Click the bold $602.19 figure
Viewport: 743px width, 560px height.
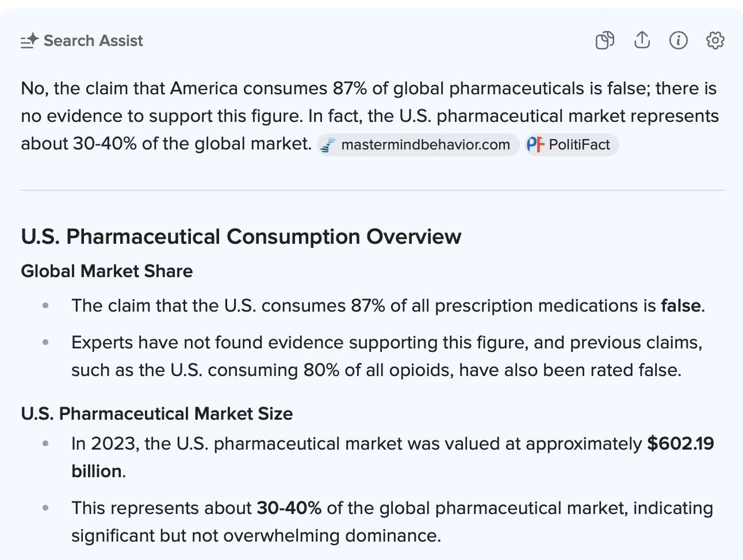(x=680, y=443)
